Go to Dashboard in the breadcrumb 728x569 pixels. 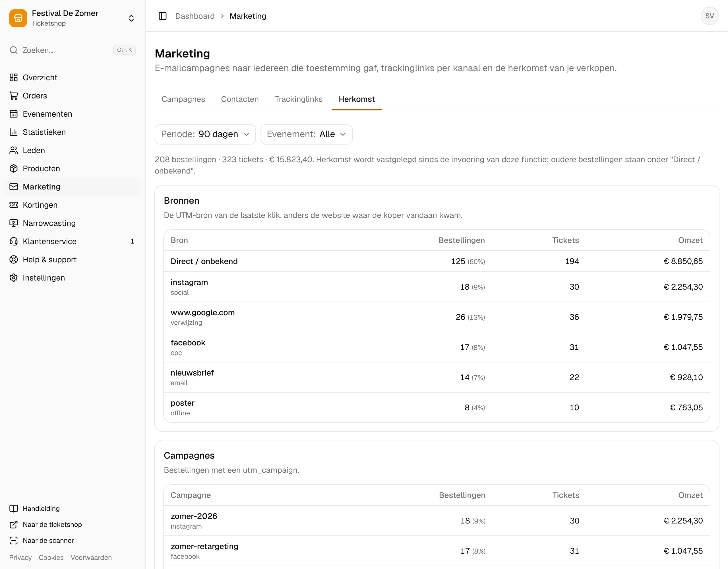[195, 16]
